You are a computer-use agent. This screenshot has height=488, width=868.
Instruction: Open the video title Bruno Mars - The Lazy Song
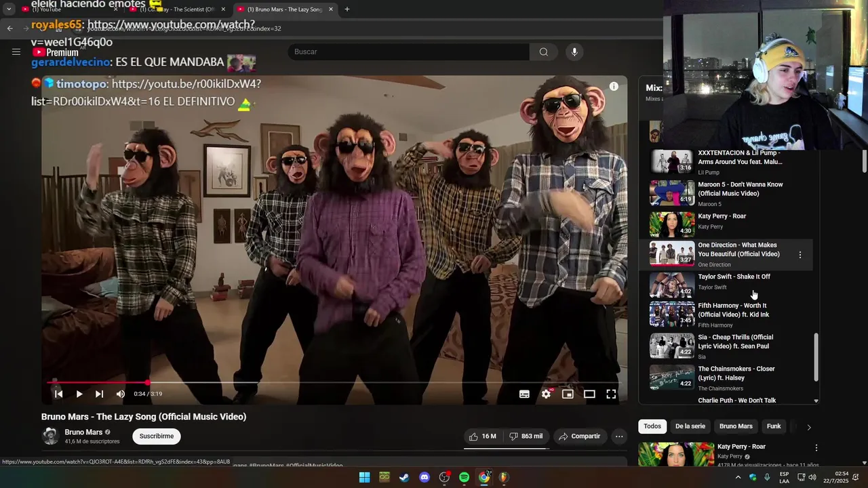[144, 417]
